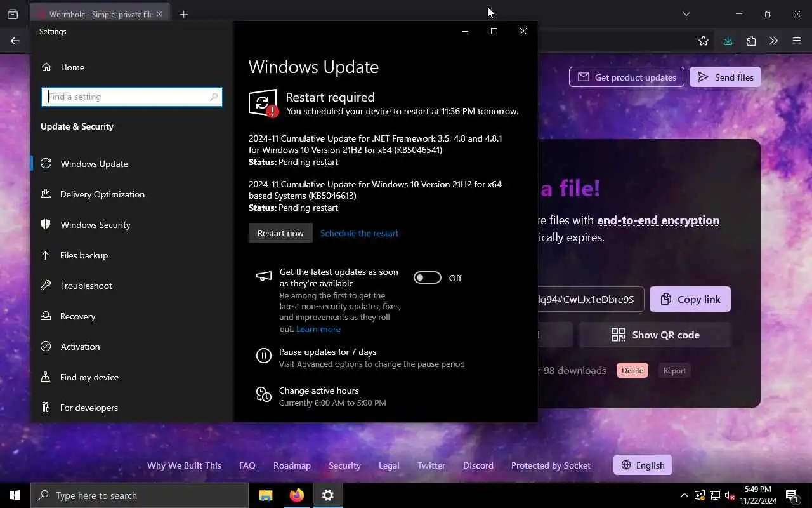The height and width of the screenshot is (508, 812).
Task: Show more toolbar tools chevron
Action: 773,41
